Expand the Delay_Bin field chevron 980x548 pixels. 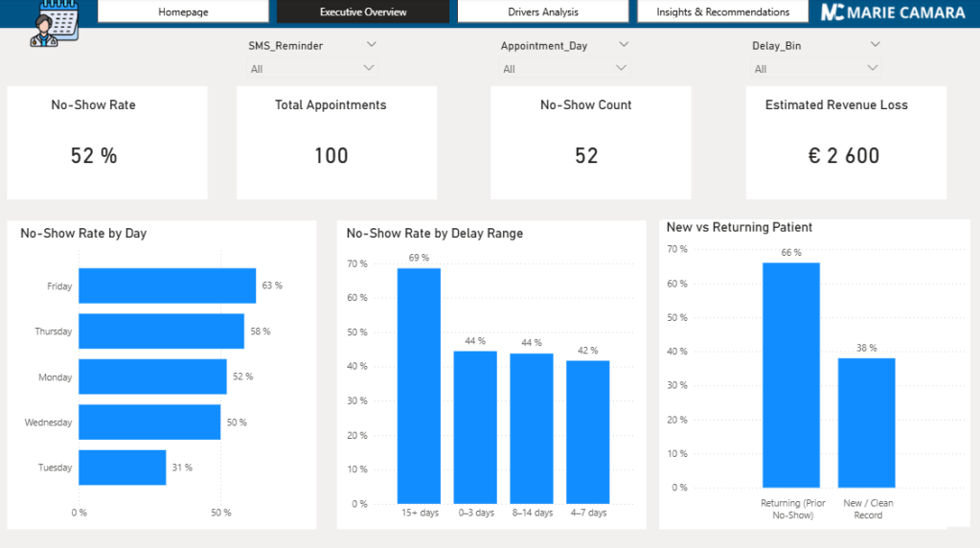(x=874, y=45)
